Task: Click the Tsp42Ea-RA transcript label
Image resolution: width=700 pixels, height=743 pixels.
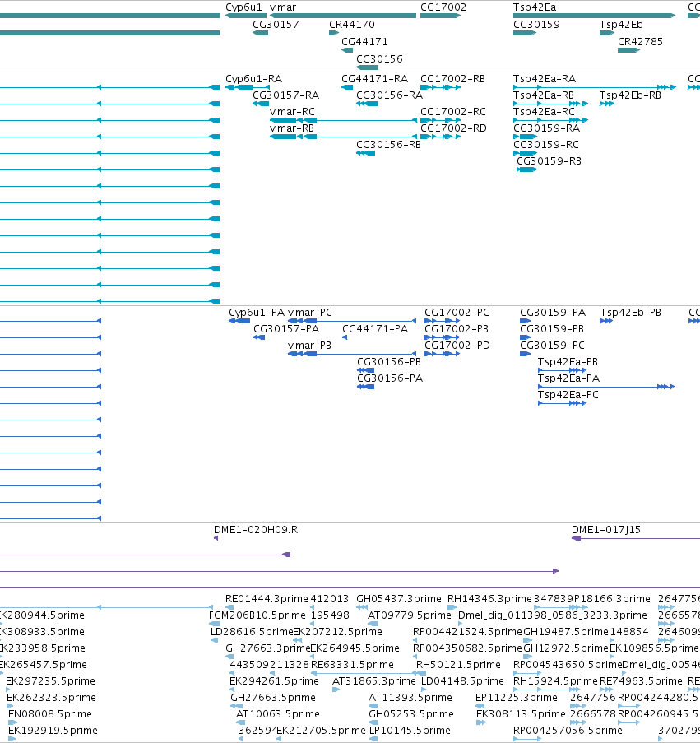Action: point(545,79)
